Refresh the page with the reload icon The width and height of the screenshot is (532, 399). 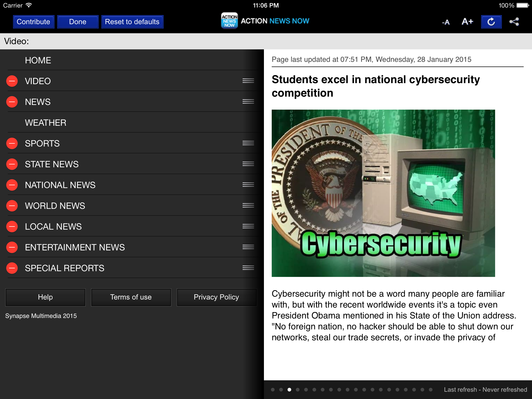491,22
